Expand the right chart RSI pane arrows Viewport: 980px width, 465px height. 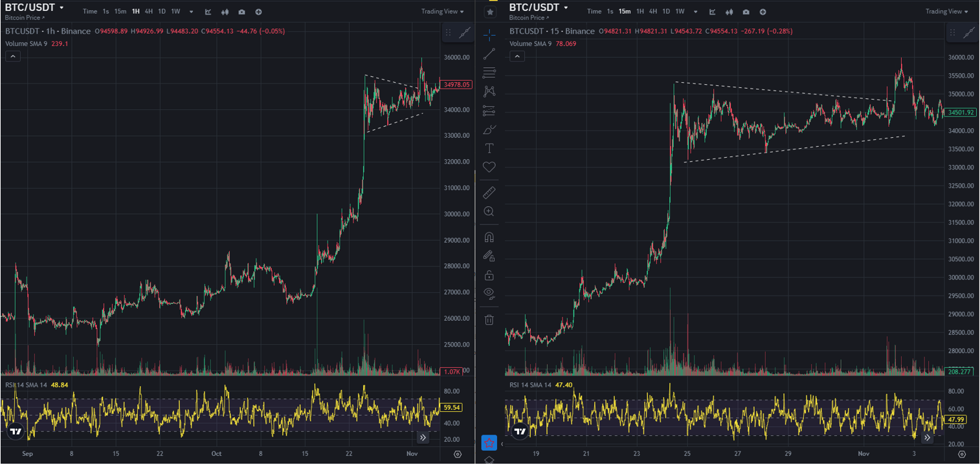(927, 438)
